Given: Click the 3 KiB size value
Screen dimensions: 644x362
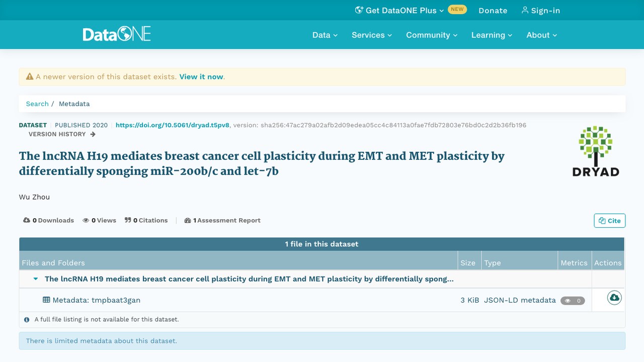Looking at the screenshot, I should [x=470, y=300].
